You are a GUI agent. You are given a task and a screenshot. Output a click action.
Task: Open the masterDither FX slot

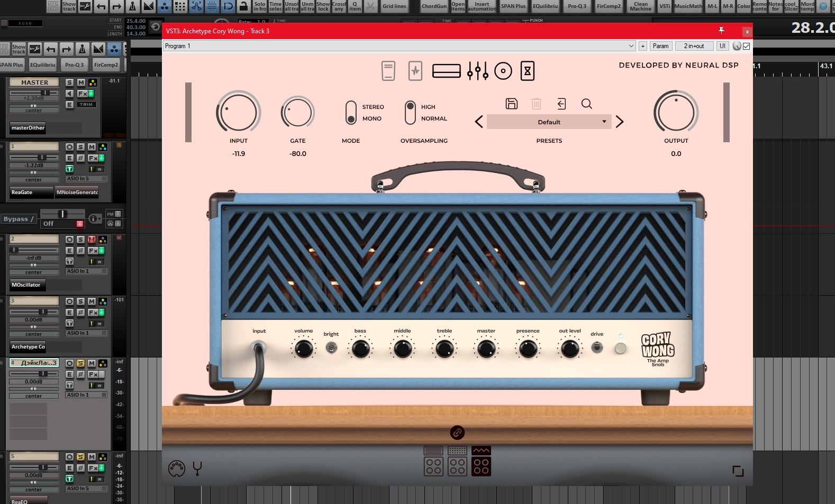pyautogui.click(x=28, y=128)
